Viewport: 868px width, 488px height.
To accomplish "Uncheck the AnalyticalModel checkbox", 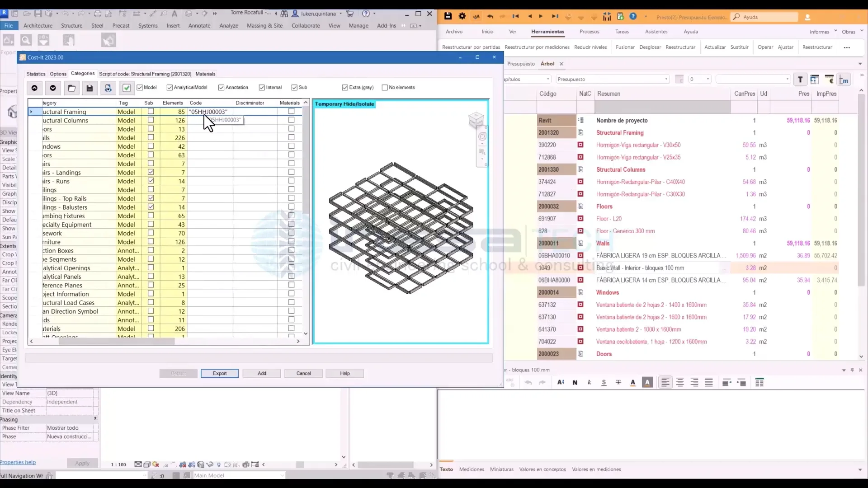I will pyautogui.click(x=169, y=88).
